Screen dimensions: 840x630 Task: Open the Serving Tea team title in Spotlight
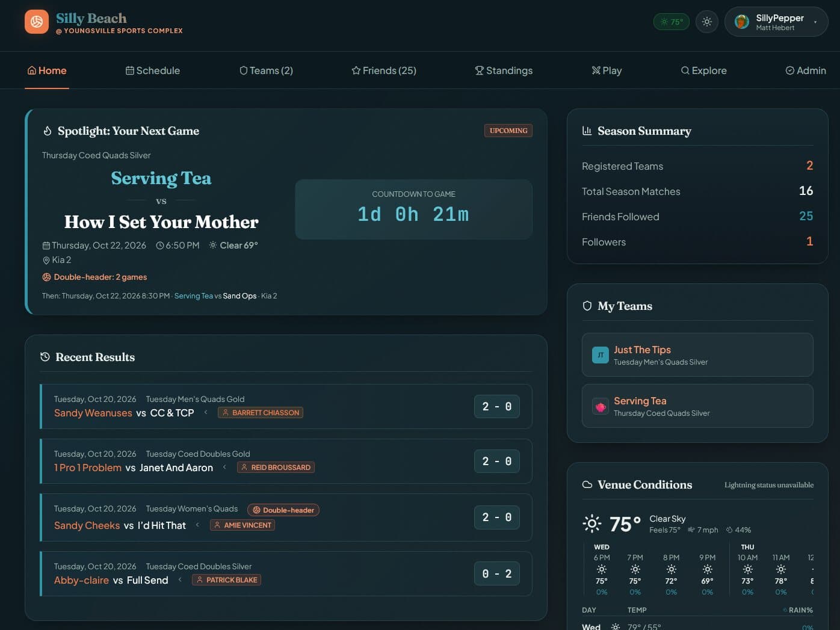coord(161,178)
